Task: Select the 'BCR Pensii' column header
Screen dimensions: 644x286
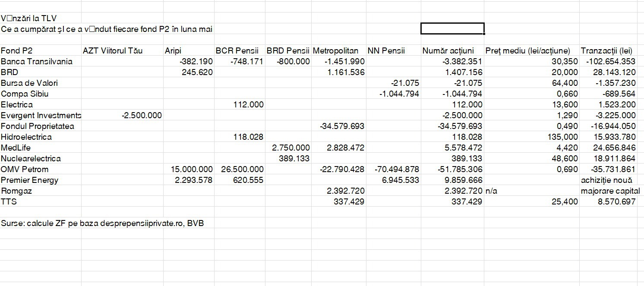Action: [x=237, y=50]
